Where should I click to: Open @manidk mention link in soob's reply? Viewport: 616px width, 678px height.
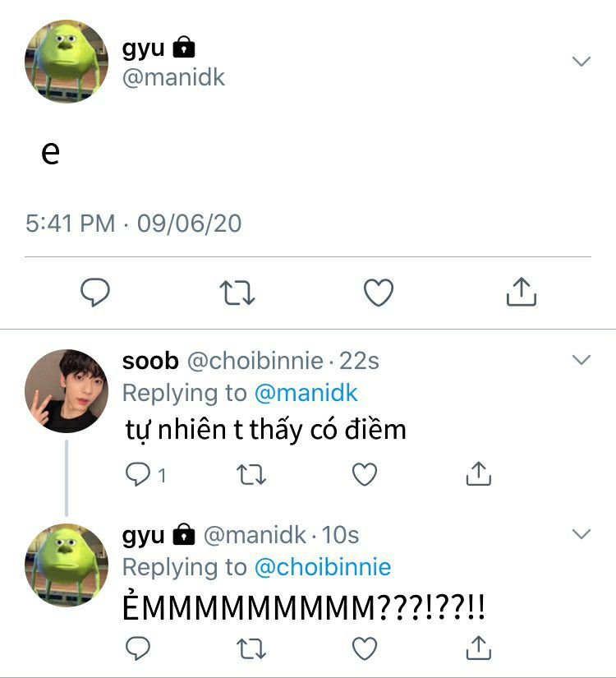[306, 393]
